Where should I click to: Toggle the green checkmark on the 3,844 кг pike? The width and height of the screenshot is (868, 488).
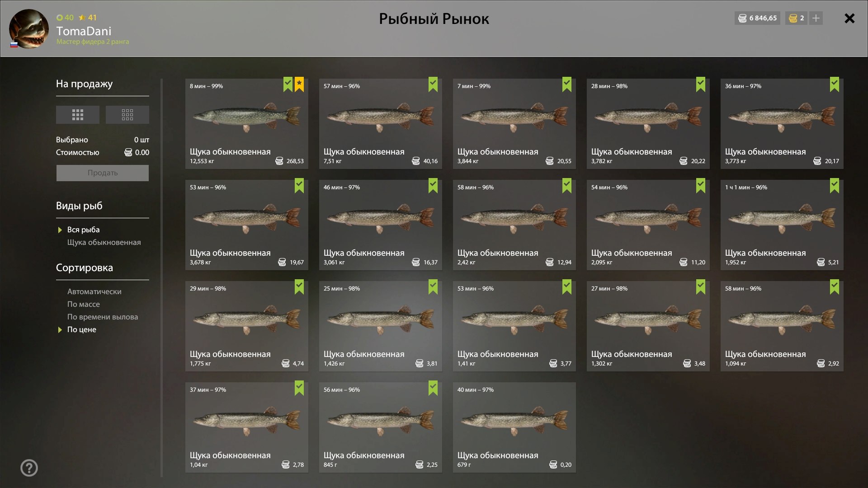click(567, 84)
